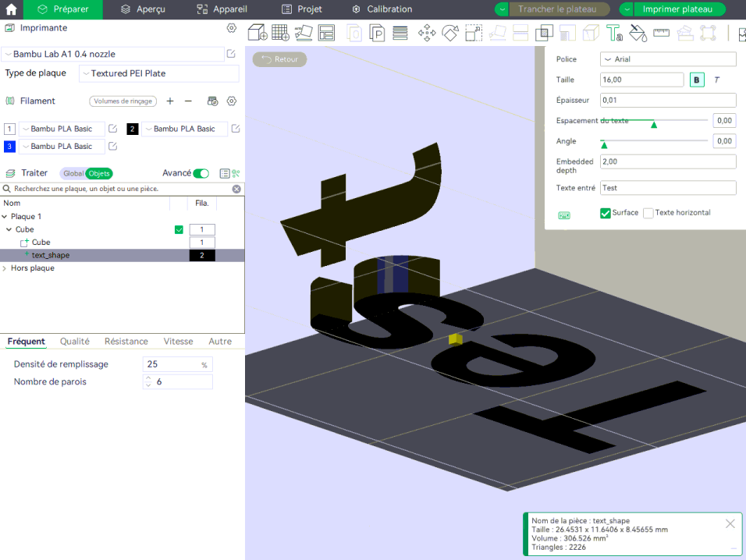Click the Imprimer plateau button
The width and height of the screenshot is (746, 560).
click(x=677, y=9)
